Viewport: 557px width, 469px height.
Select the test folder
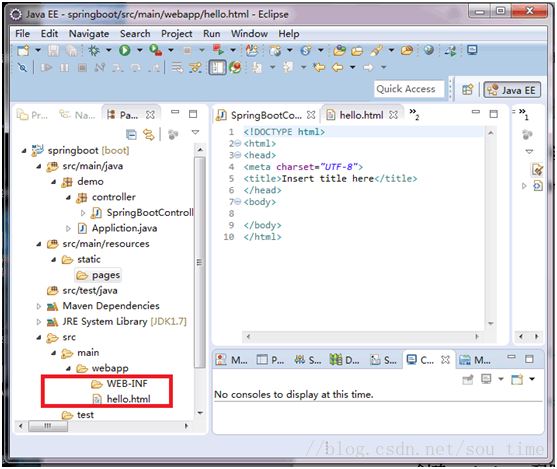coord(77,415)
